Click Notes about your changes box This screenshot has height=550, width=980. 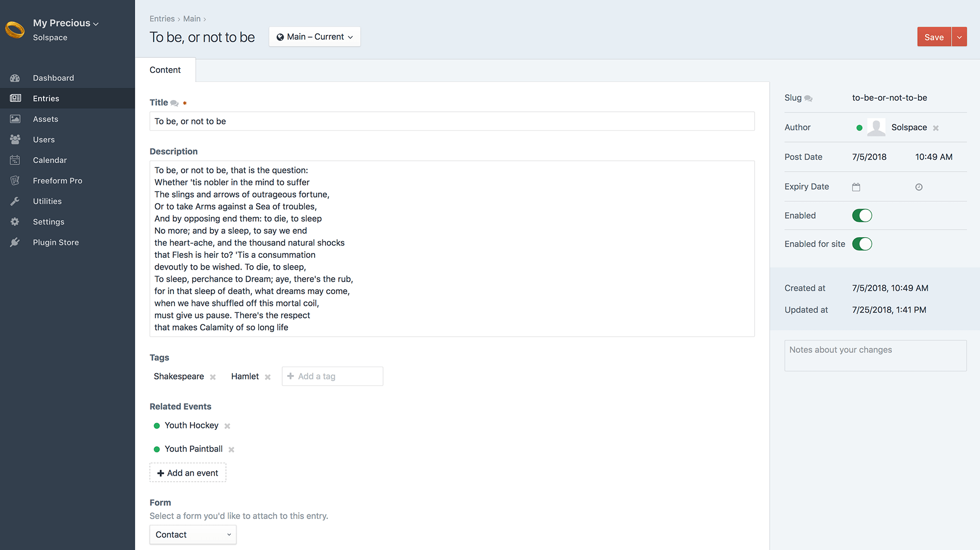click(876, 356)
